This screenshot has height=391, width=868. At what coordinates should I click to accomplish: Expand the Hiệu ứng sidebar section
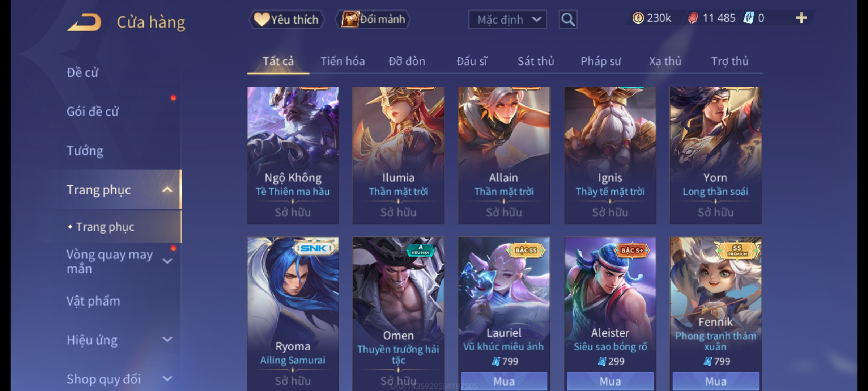[x=167, y=340]
